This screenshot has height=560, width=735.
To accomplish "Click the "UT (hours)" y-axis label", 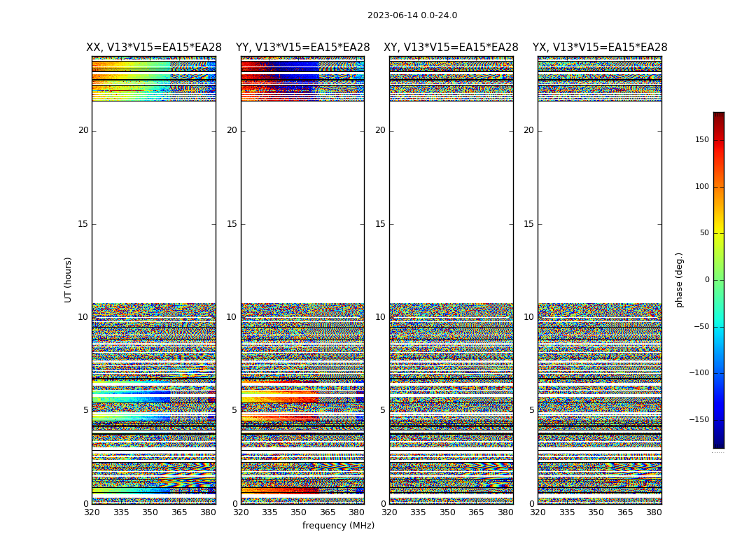I will coord(68,280).
